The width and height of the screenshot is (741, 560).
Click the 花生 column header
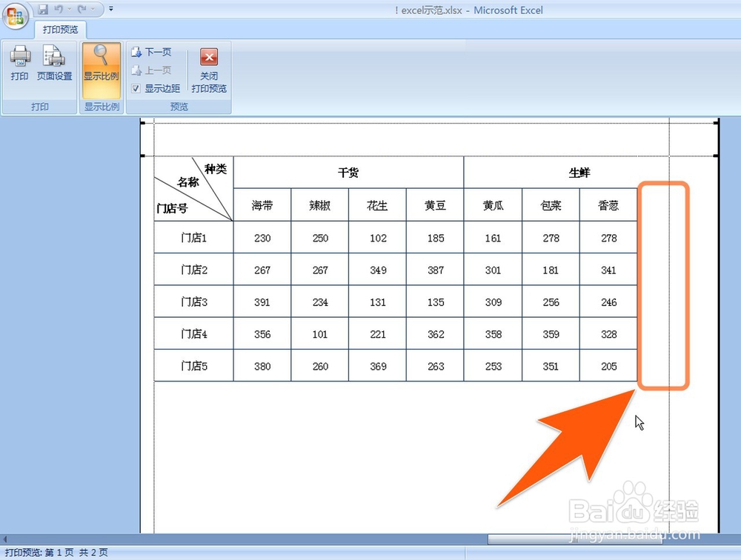378,205
